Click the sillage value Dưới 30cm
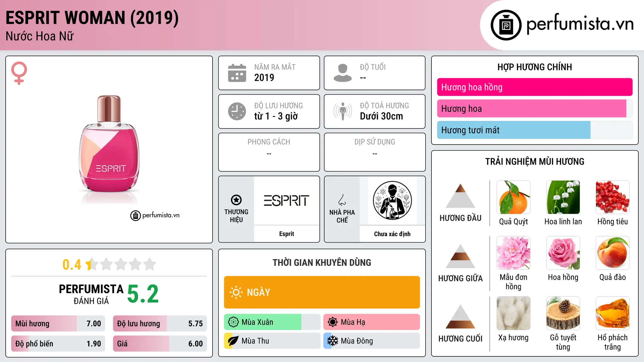The image size is (644, 362). pos(381,116)
